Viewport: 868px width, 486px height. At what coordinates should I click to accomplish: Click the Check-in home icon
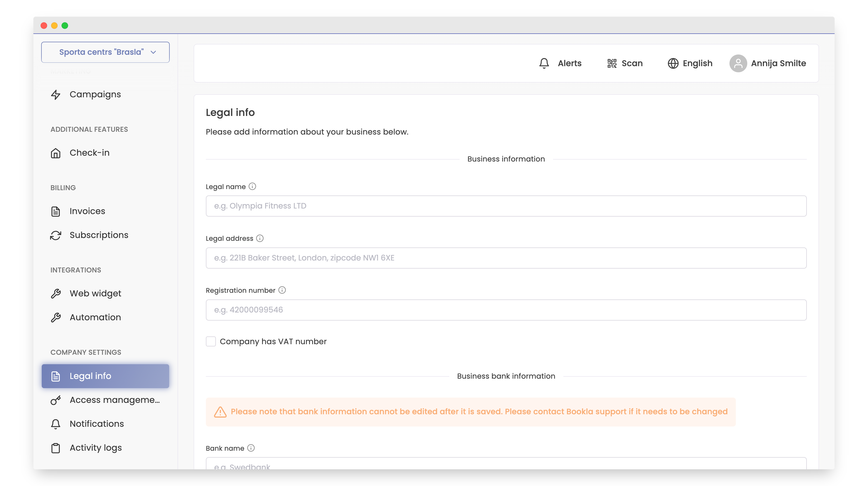56,153
